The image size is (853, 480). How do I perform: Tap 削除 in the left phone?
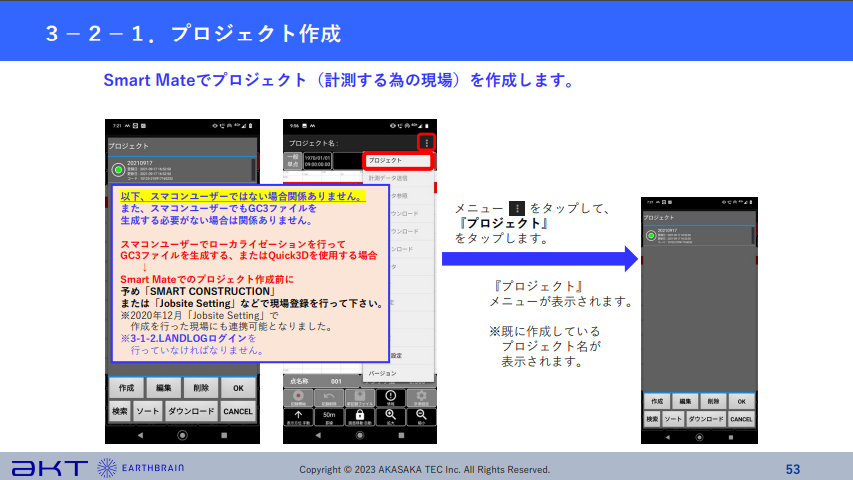pyautogui.click(x=201, y=388)
